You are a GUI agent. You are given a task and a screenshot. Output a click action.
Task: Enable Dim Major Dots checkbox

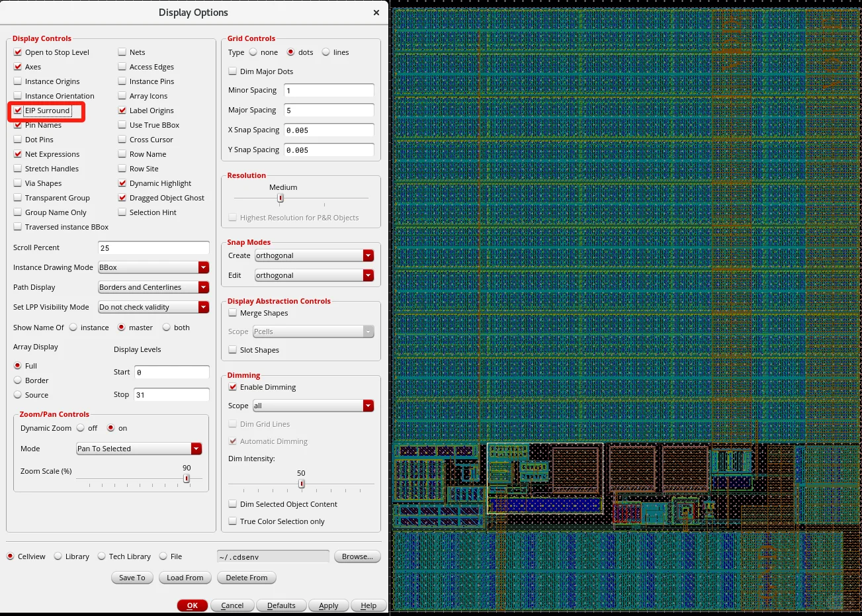coord(233,71)
